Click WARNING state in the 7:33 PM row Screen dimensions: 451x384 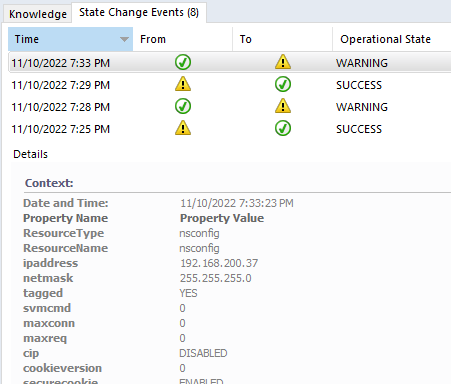pos(362,63)
